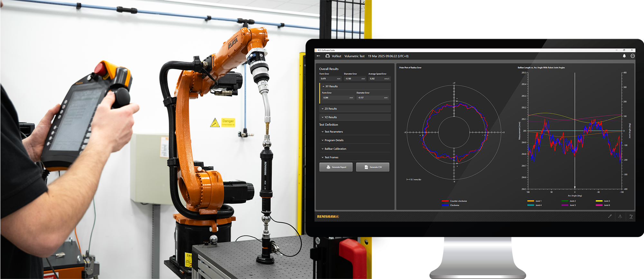Viewport: 644px width, 279px height.
Task: Expand the ZX Results section
Action: pos(323,109)
